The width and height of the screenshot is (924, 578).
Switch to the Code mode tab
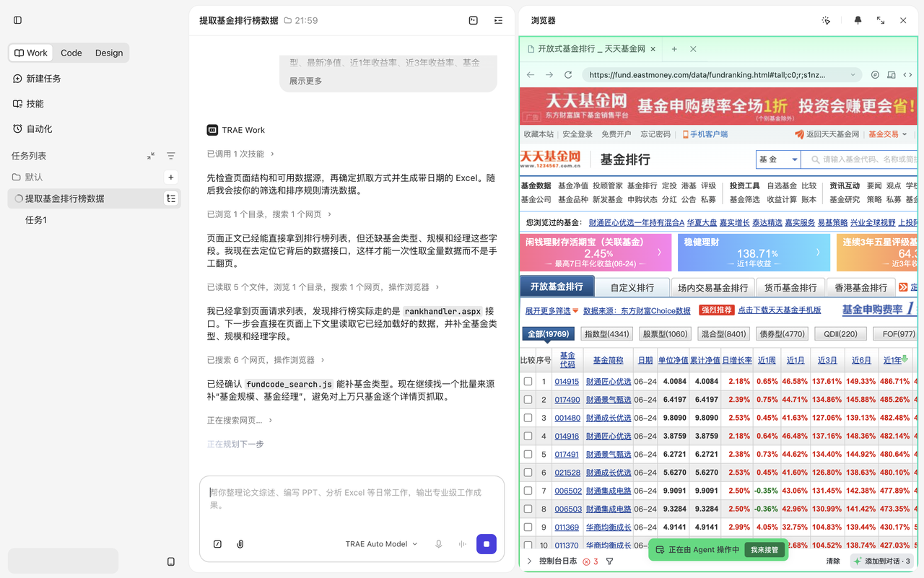tap(71, 53)
